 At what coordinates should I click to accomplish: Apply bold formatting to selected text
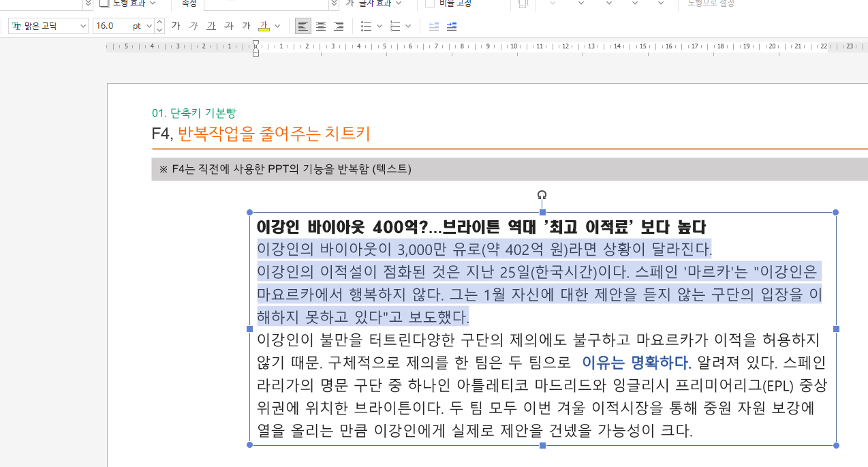(x=176, y=26)
